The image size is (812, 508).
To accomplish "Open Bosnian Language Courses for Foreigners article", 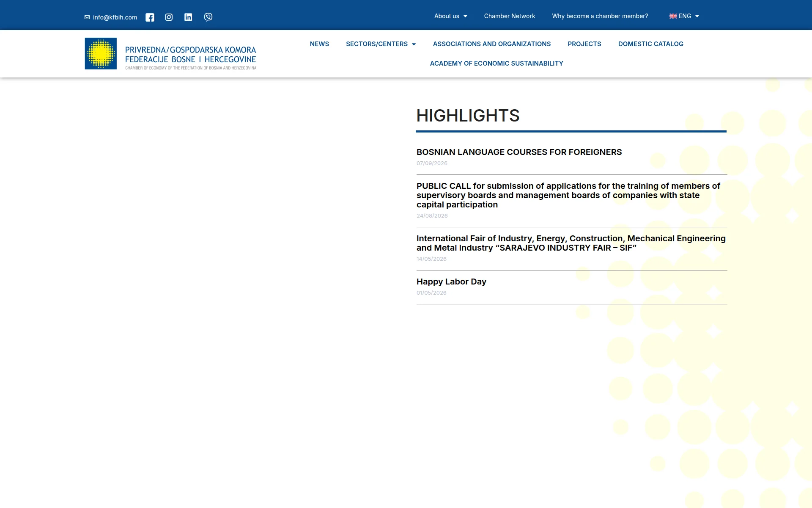I will (519, 152).
